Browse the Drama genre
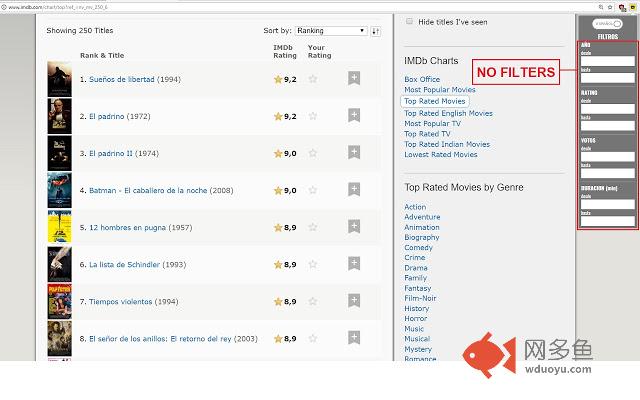The image size is (640, 400). [x=416, y=268]
